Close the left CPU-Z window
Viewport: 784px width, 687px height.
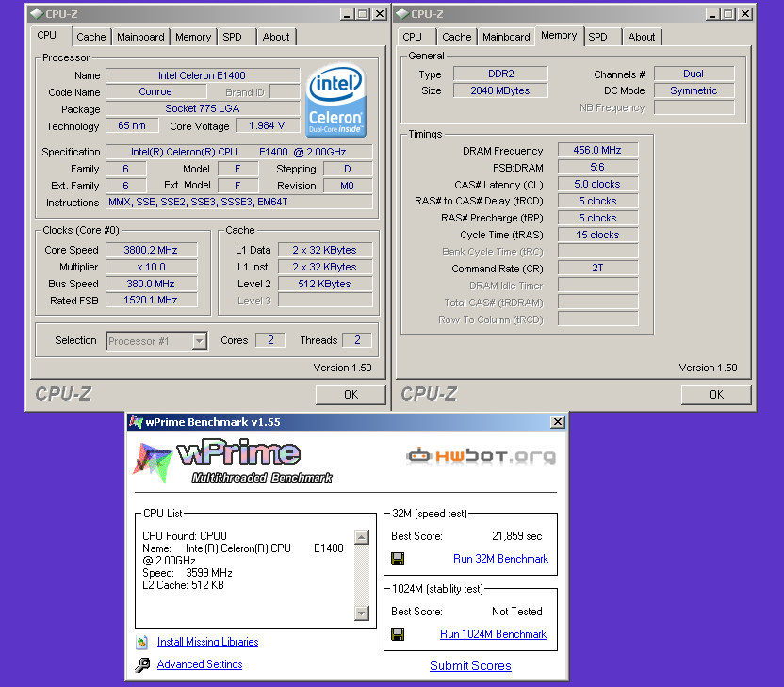point(380,14)
